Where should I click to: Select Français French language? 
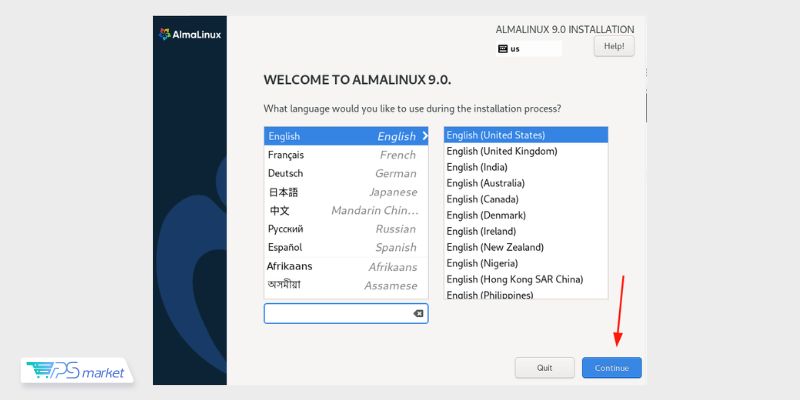[346, 155]
